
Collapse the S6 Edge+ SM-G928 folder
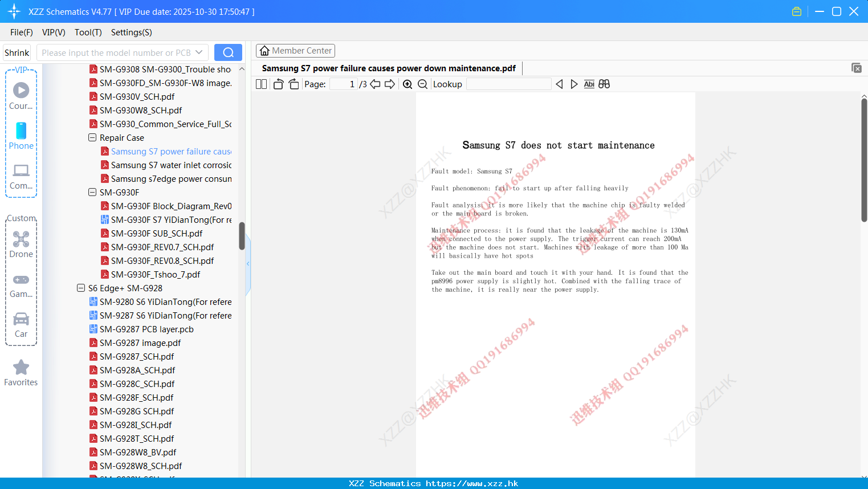pos(81,288)
